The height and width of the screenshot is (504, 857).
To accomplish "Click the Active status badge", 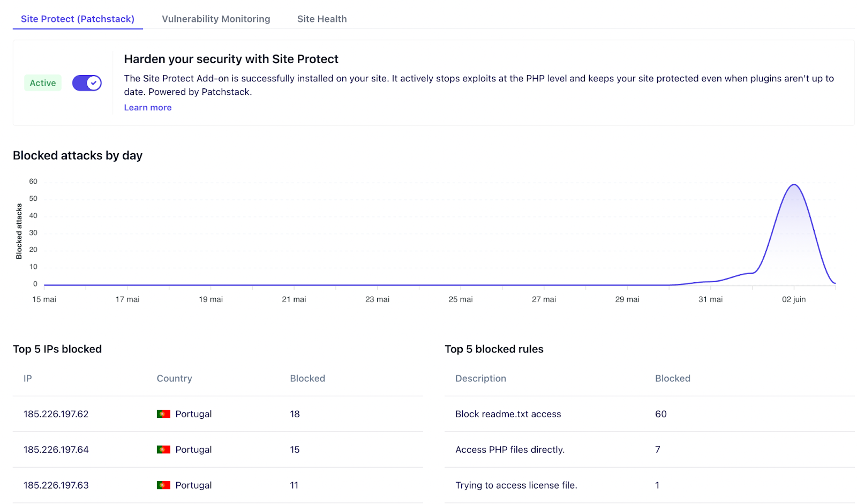I will [x=42, y=83].
